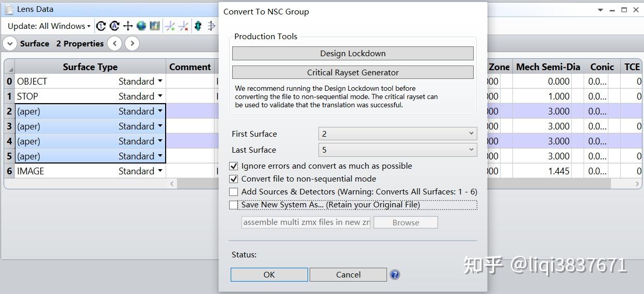Go to previous surface properties arrow
The width and height of the screenshot is (644, 294).
coord(115,43)
